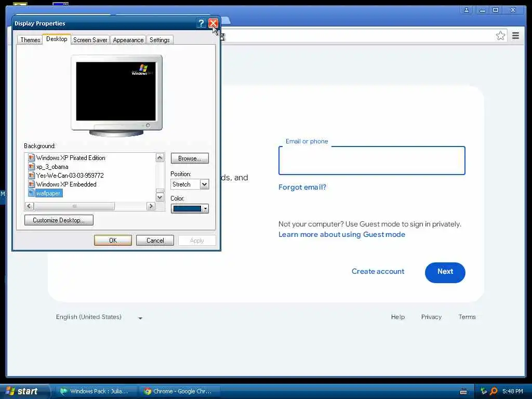This screenshot has width=532, height=399.
Task: Open the Themes tab
Action: tap(30, 40)
